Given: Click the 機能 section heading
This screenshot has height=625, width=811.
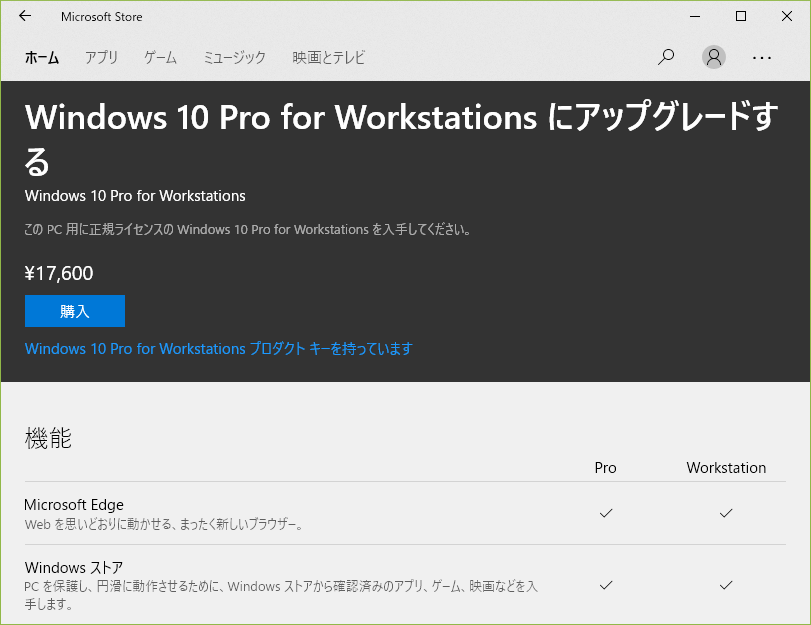Looking at the screenshot, I should click(x=48, y=438).
